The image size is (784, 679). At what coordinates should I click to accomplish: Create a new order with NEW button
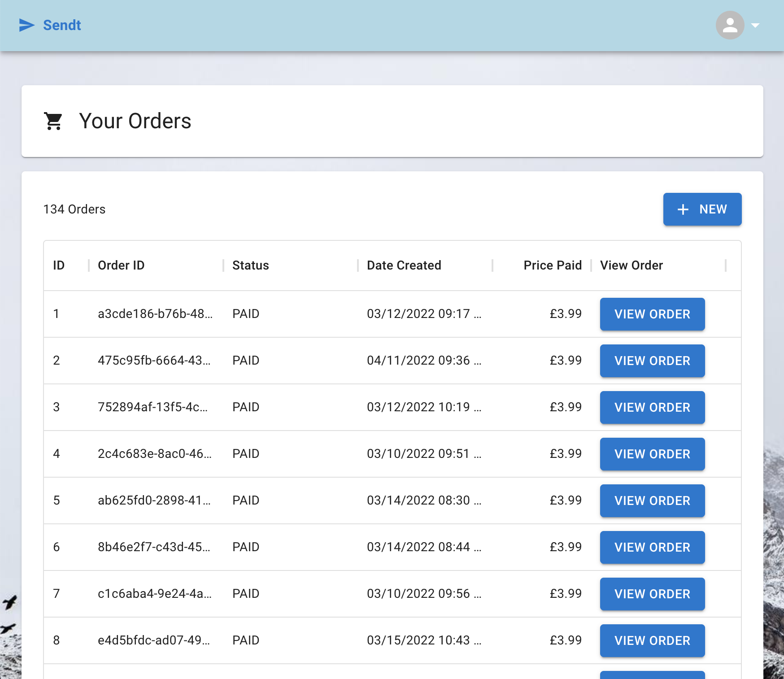click(702, 209)
